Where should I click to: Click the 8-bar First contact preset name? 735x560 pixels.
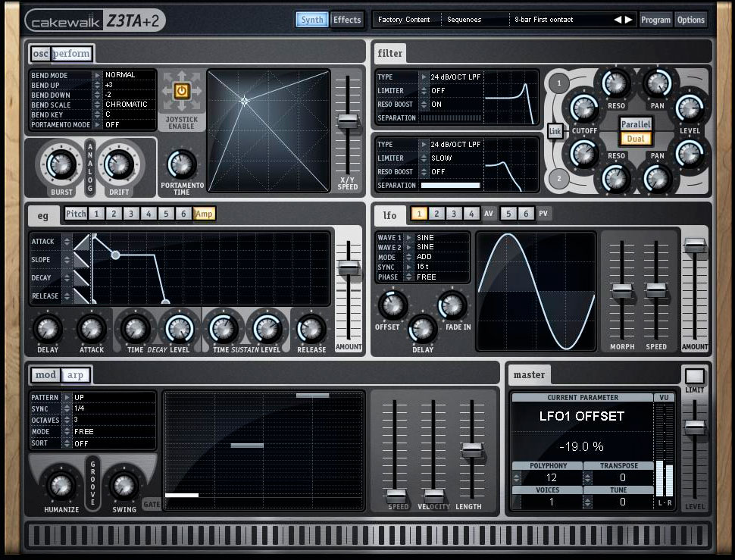544,20
